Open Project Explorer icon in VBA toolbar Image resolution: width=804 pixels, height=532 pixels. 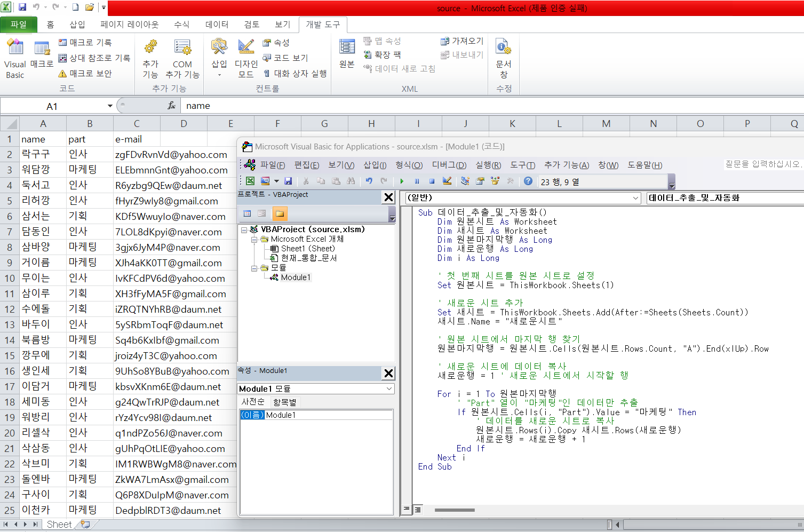[465, 181]
